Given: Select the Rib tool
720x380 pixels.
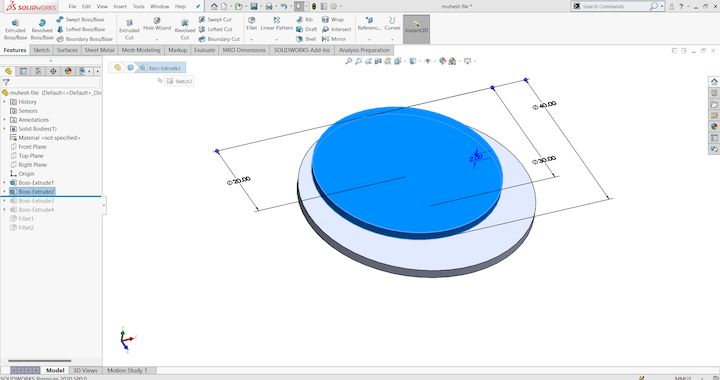Looking at the screenshot, I should click(304, 19).
